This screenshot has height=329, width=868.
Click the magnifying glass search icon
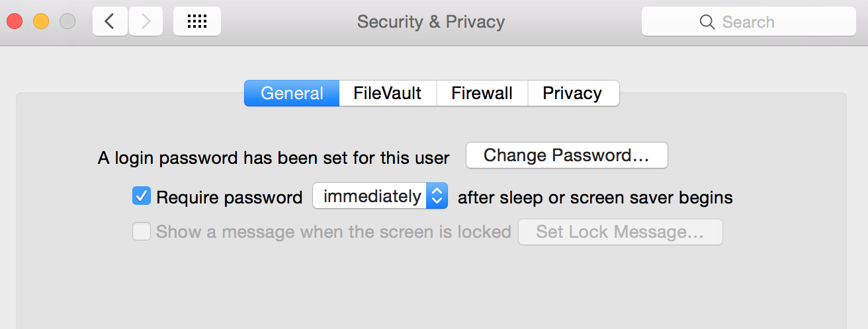pos(707,22)
